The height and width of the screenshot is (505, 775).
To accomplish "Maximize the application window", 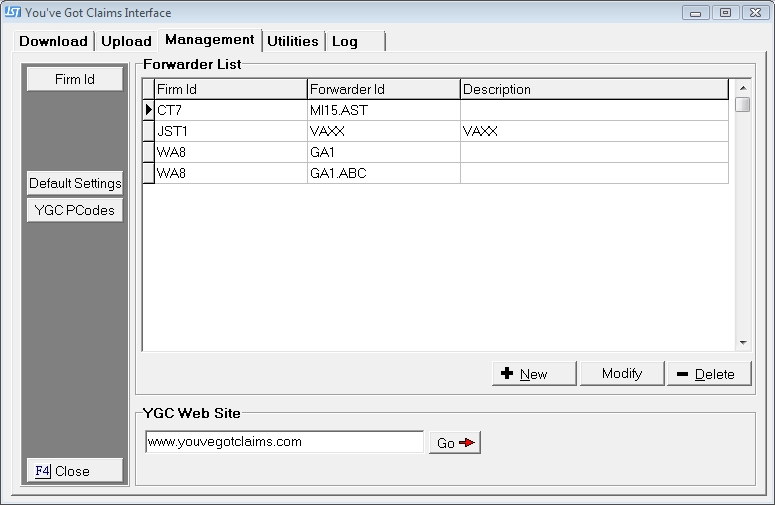I will [724, 13].
